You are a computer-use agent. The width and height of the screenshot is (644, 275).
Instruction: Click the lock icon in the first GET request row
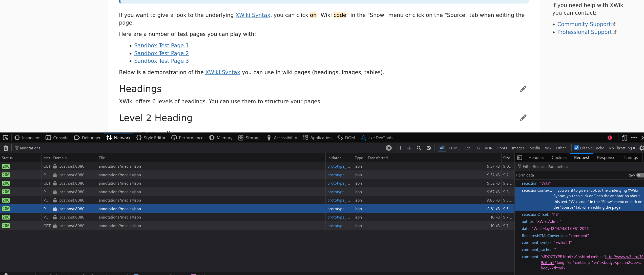click(55, 166)
